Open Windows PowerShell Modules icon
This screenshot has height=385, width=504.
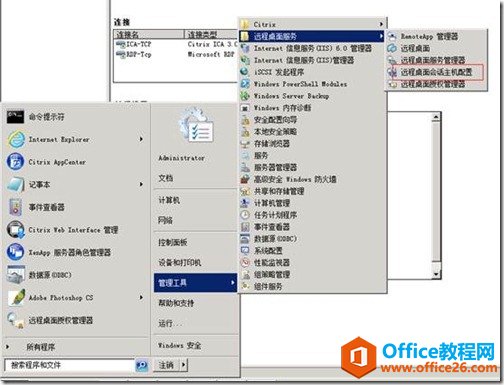pyautogui.click(x=245, y=84)
